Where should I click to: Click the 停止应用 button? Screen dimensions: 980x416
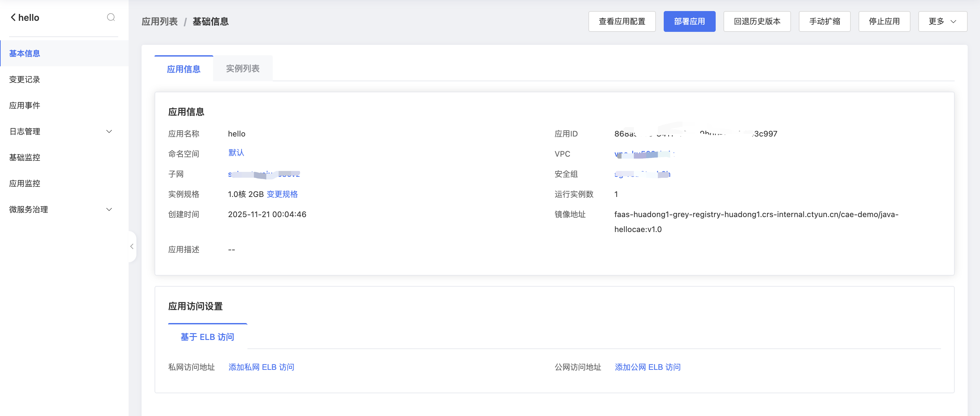point(884,22)
